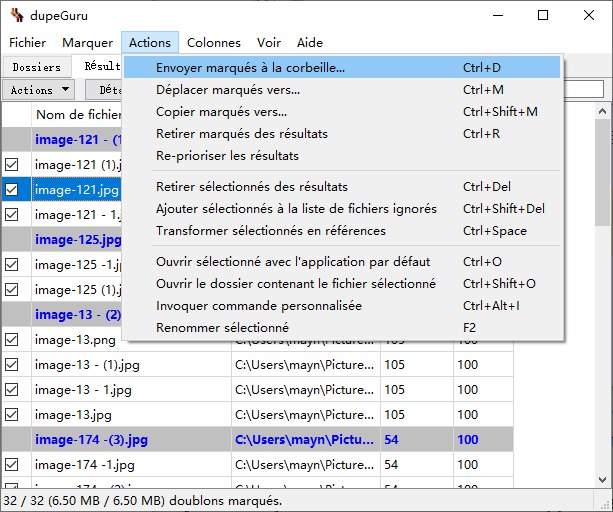This screenshot has width=613, height=512.
Task: Click the scrollbar down arrow
Action: click(602, 479)
